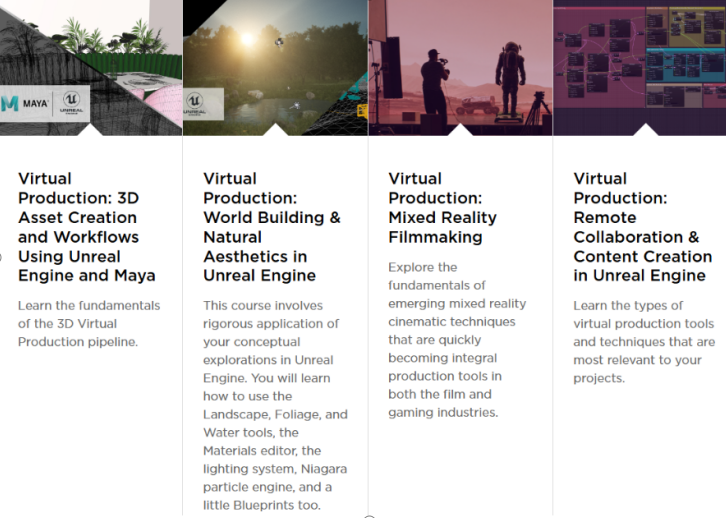Viewport: 726px width, 518px height.
Task: Click the Unreal Engine logo on forest thumbnail
Action: pos(194,104)
